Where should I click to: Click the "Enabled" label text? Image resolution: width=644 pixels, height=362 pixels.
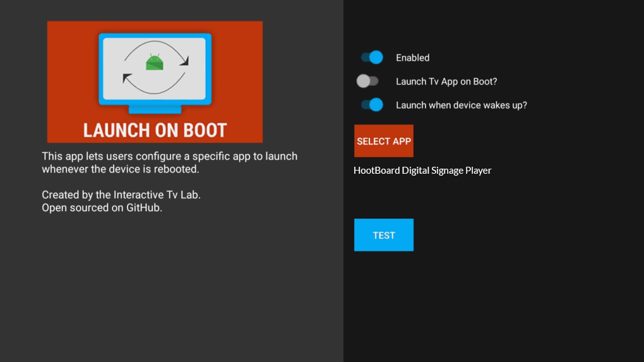412,57
